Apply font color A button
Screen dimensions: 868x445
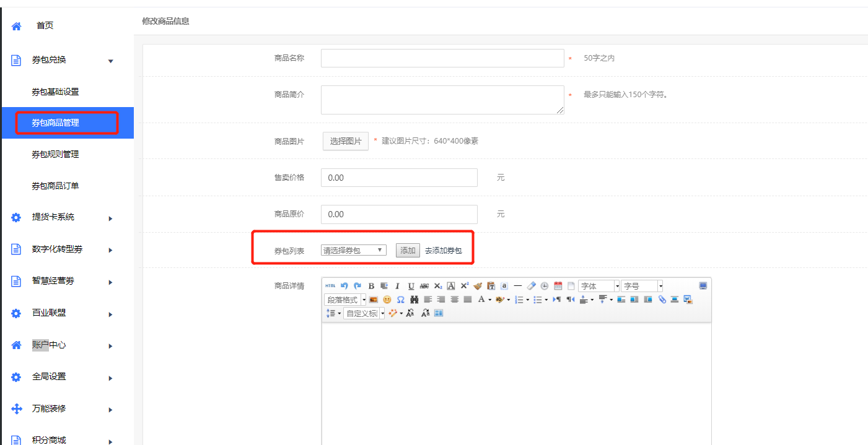pos(481,300)
